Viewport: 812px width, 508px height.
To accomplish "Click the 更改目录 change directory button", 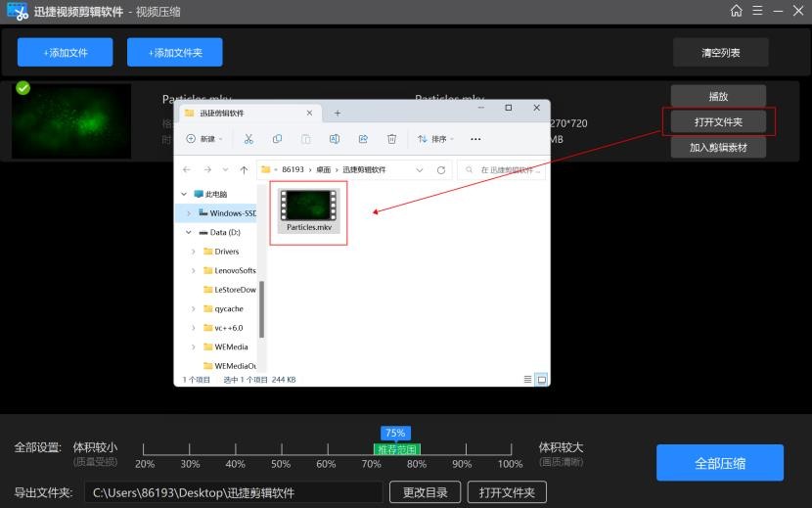I will pyautogui.click(x=425, y=492).
